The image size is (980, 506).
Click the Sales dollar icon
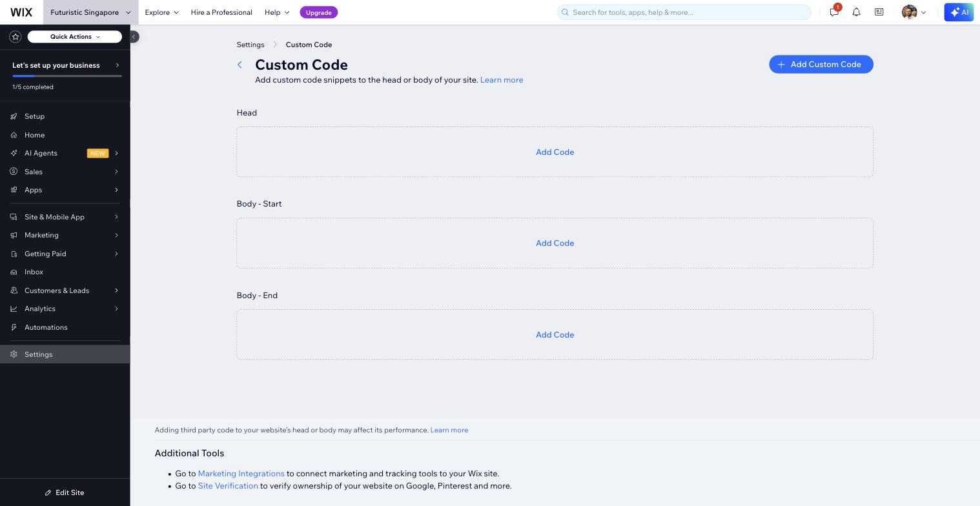click(x=14, y=172)
